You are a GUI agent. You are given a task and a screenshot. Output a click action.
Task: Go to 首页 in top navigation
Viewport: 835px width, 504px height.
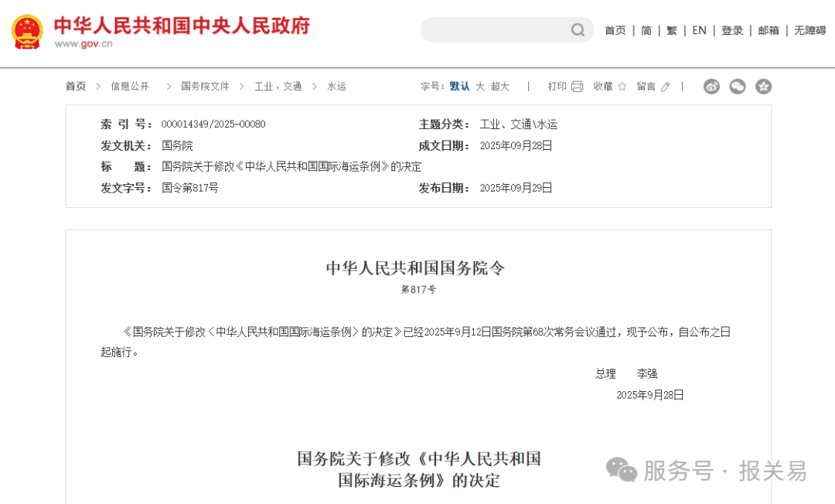tap(615, 31)
